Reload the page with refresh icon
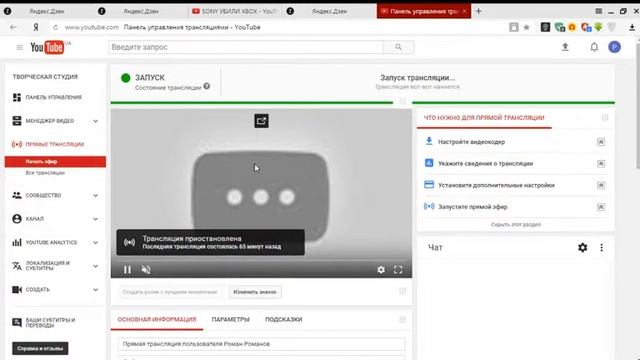Viewport: 640px width, 360px height. pos(55,27)
